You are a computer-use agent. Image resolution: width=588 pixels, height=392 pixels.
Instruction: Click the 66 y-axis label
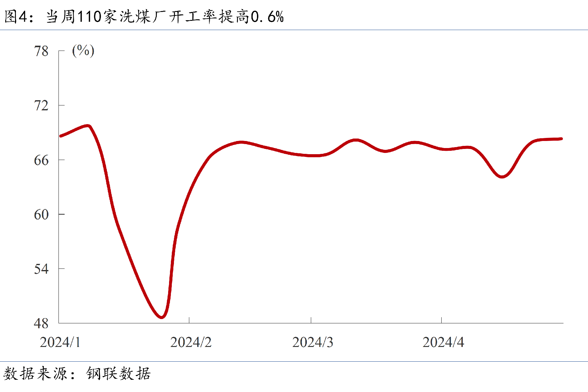[41, 160]
